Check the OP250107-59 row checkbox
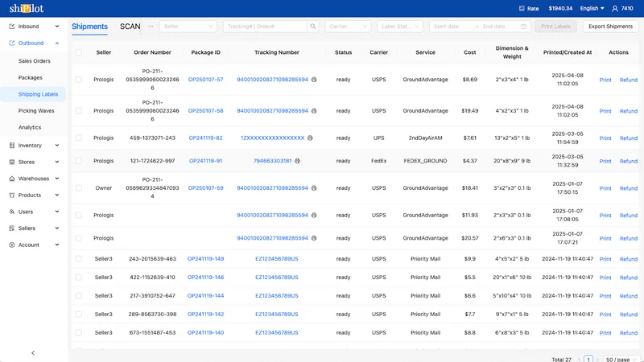The image size is (644, 362). 78,188
